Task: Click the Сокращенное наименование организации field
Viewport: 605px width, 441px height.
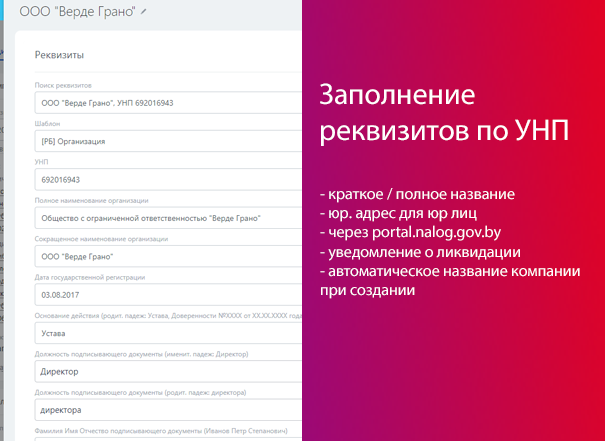Action: 165,256
